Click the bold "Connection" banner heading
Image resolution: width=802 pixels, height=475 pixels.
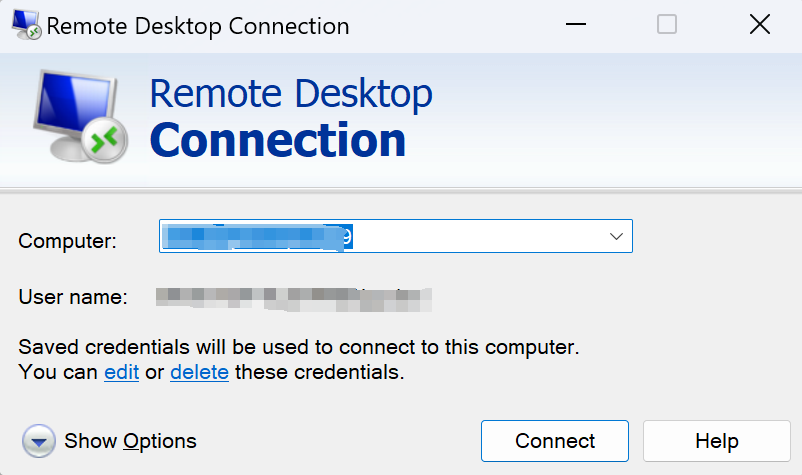coord(278,140)
